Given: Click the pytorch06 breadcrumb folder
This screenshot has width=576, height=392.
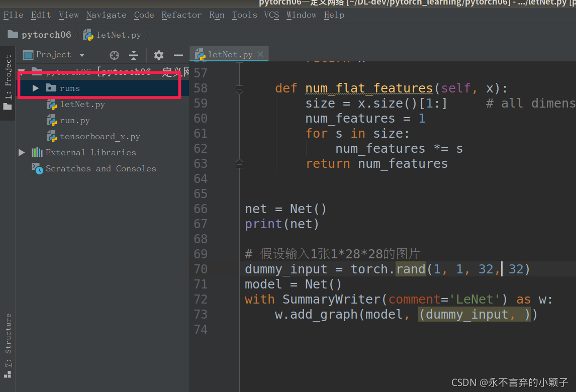Looking at the screenshot, I should [39, 35].
